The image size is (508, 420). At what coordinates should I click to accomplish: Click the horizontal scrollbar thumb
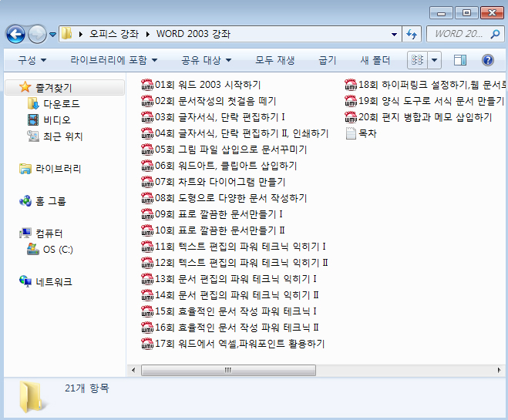[228, 370]
